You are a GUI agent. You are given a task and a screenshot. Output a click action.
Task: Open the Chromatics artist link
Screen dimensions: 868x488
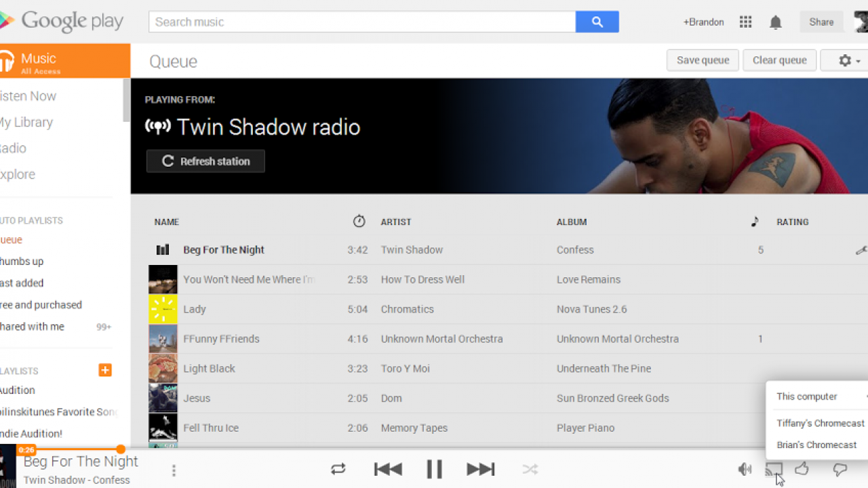click(x=407, y=309)
